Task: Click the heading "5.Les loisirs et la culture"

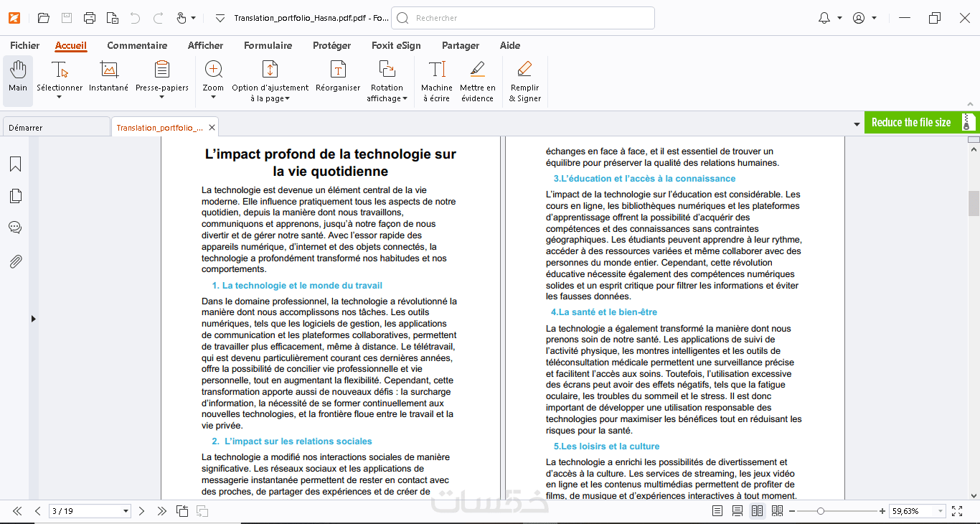Action: coord(607,446)
